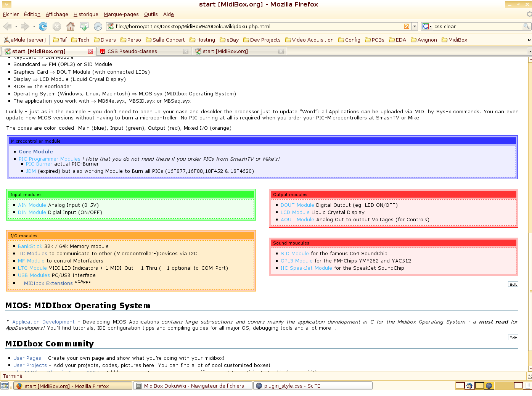The height and width of the screenshot is (396, 532).
Task: Click the RSS feed icon in address bar
Action: click(407, 26)
